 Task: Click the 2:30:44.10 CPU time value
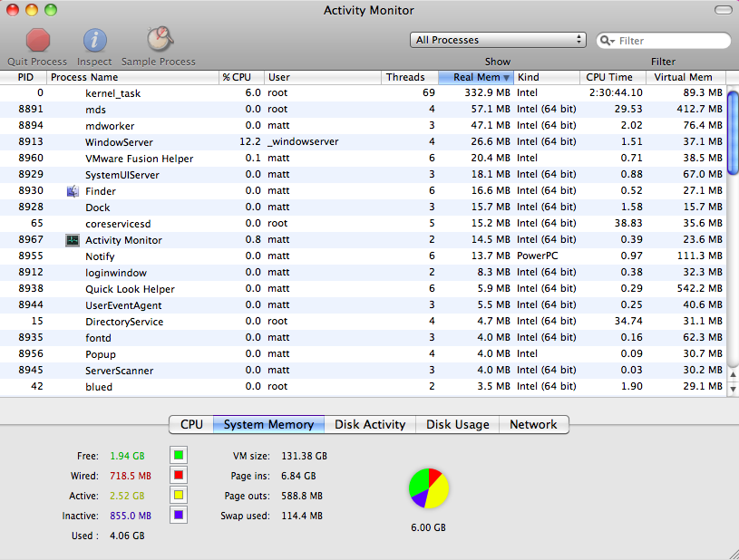pyautogui.click(x=616, y=92)
